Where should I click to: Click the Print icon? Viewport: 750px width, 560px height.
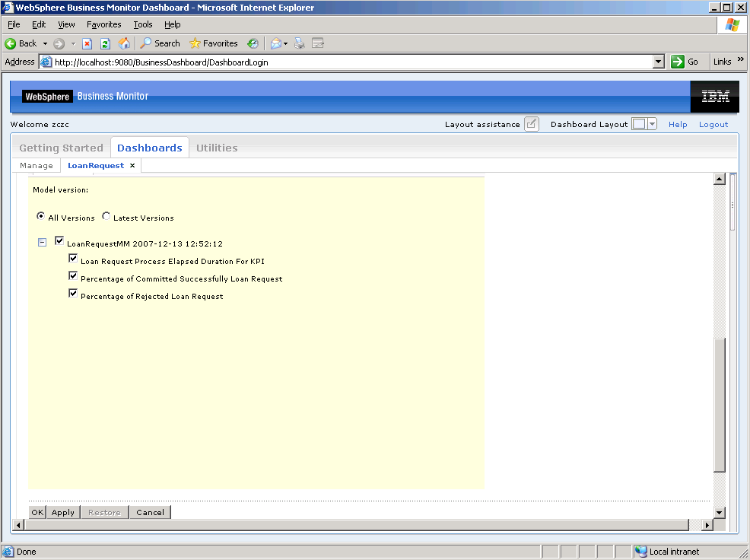click(x=300, y=43)
